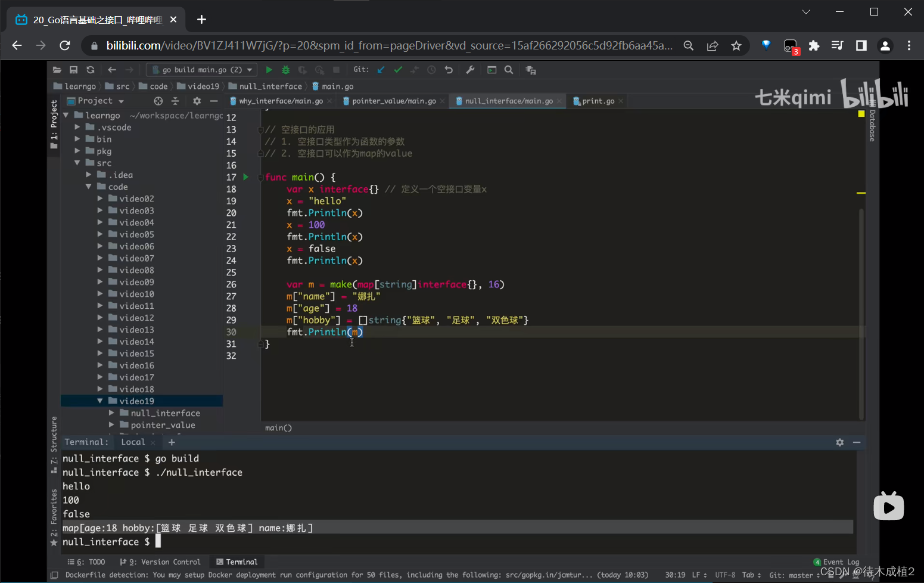Bookmark this page with the star icon

coord(736,45)
